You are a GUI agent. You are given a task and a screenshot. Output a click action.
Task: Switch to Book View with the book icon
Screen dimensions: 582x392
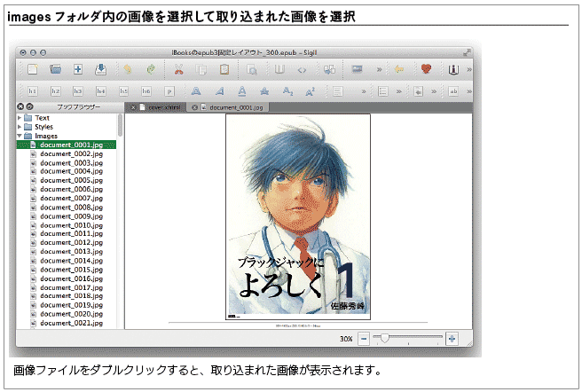click(x=279, y=69)
